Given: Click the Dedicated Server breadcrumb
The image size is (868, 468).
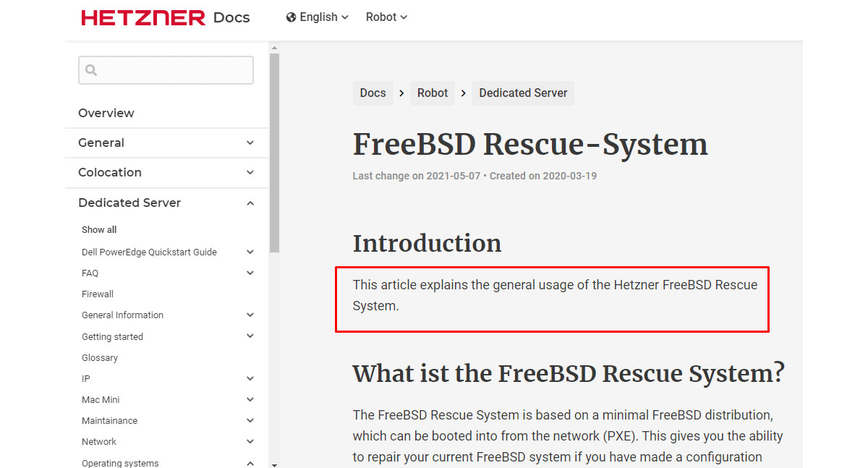Looking at the screenshot, I should click(523, 93).
